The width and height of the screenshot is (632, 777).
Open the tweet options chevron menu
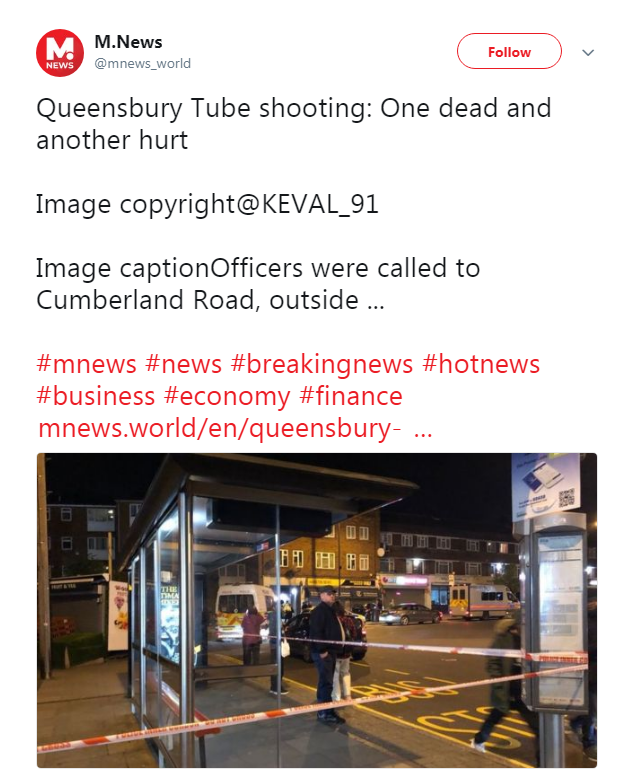coord(588,53)
